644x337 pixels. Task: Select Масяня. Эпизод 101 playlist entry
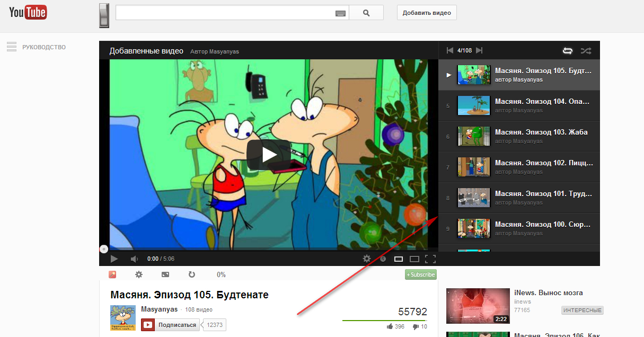[519, 198]
